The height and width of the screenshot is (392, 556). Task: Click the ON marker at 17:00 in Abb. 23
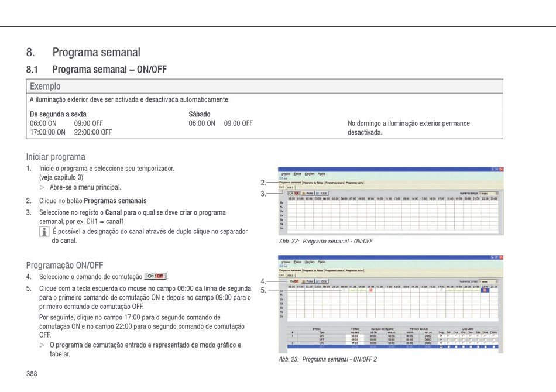441,290
